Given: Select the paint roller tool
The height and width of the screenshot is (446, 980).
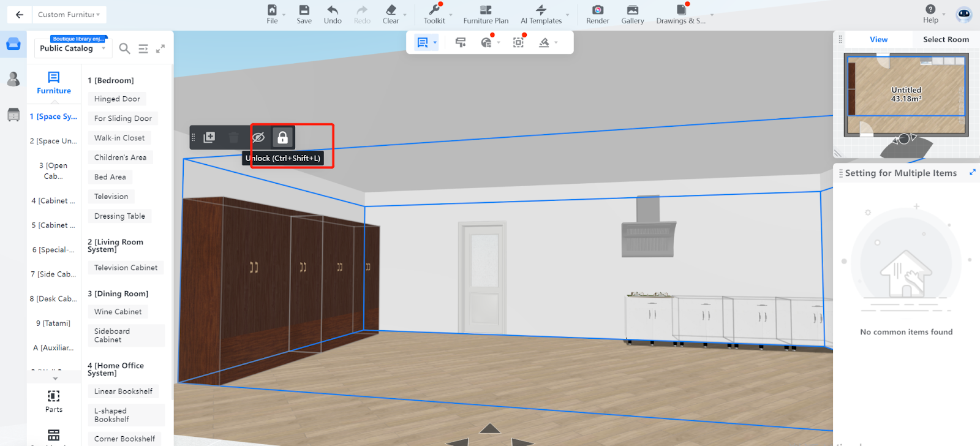Looking at the screenshot, I should (461, 42).
